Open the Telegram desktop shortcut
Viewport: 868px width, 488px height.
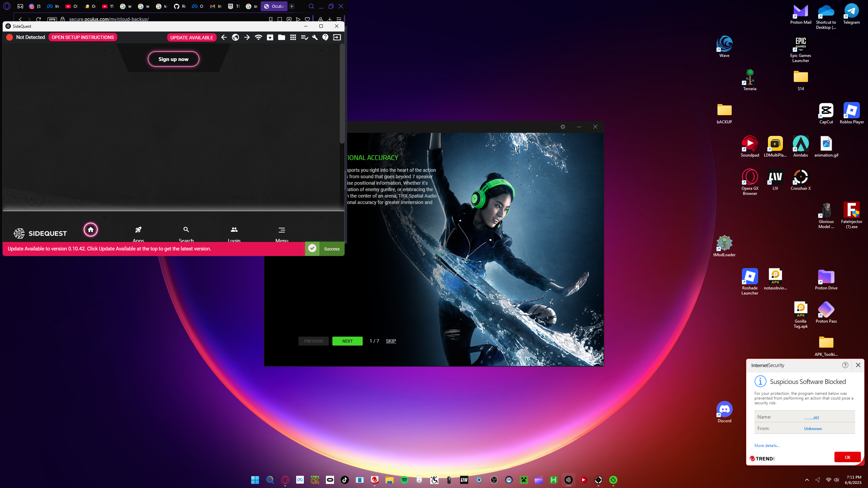851,15
